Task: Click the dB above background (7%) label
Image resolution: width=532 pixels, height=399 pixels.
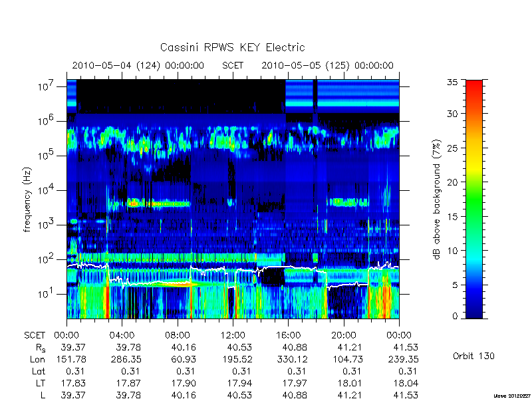Action: [x=437, y=199]
